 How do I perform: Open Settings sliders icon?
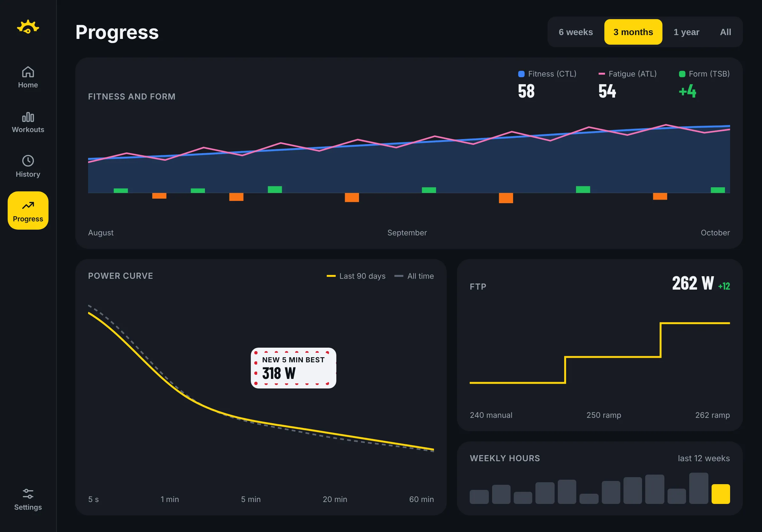(x=28, y=494)
